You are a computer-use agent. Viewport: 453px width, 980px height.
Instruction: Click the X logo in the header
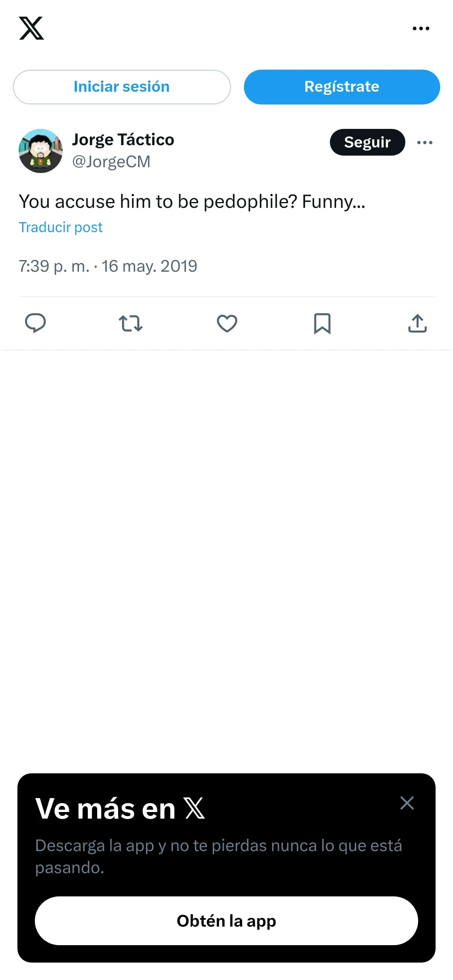(x=31, y=28)
